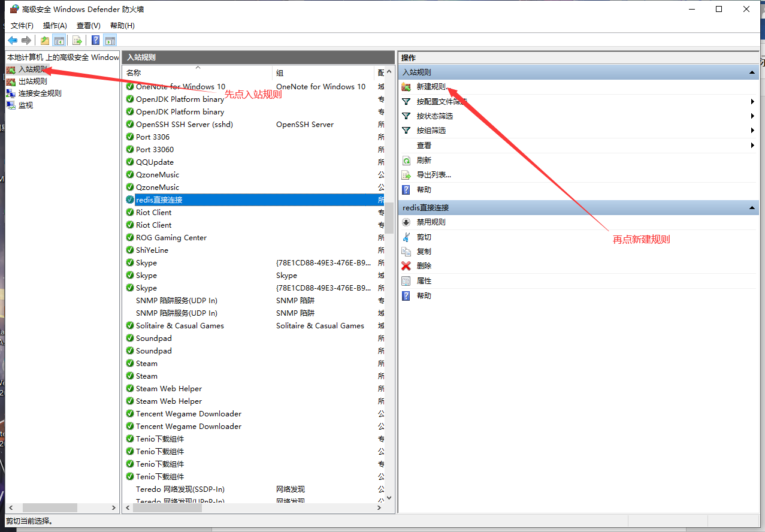The image size is (765, 532).
Task: Open the 帮助(H) menu in menu bar
Action: pos(122,26)
